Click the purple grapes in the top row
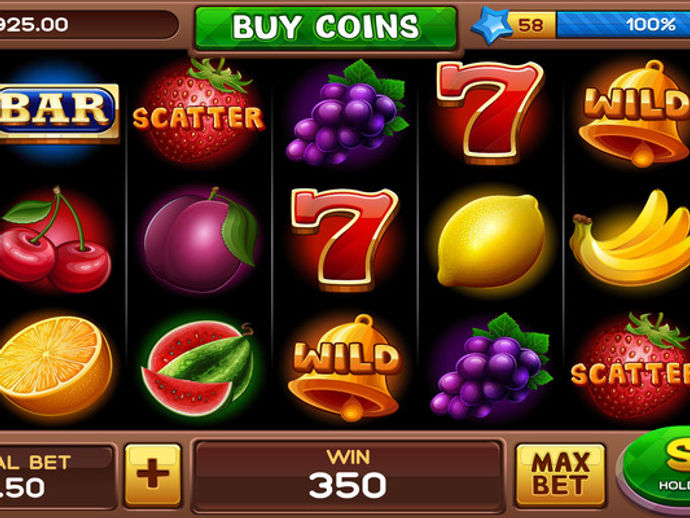 [346, 112]
